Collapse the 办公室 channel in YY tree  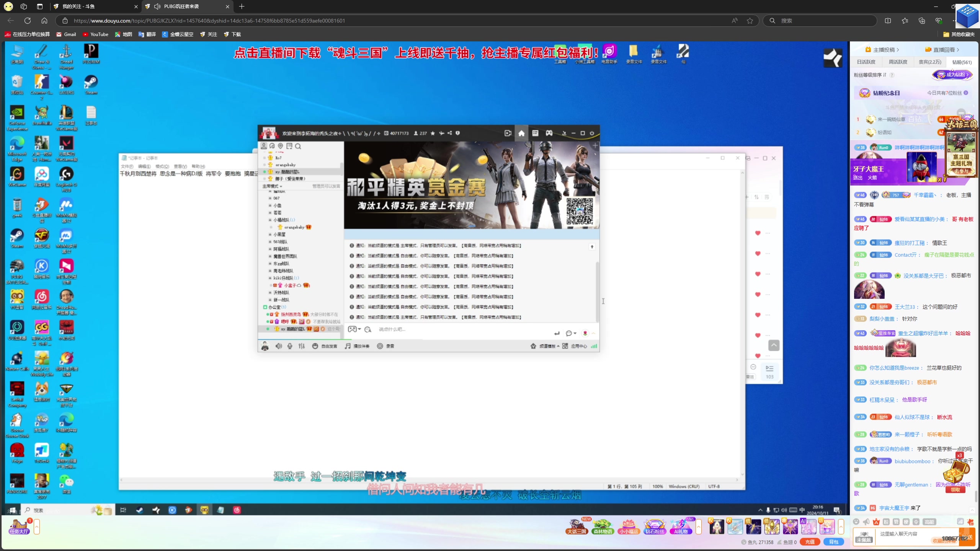265,307
